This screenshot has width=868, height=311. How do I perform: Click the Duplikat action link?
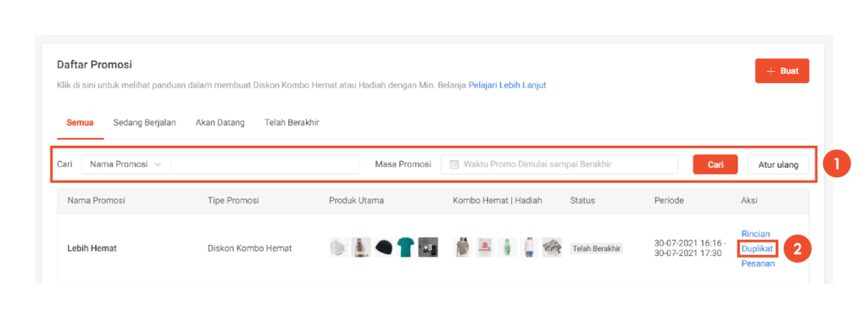pos(757,248)
